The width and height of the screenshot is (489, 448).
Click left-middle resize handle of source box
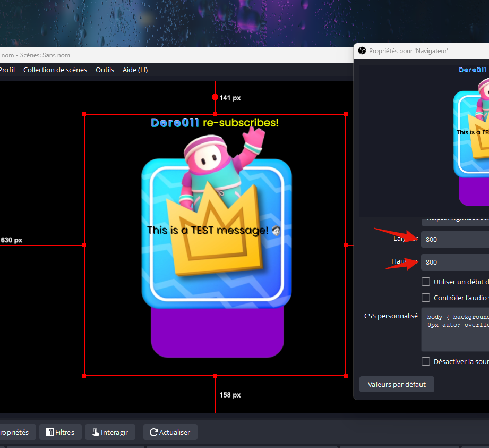pos(84,245)
